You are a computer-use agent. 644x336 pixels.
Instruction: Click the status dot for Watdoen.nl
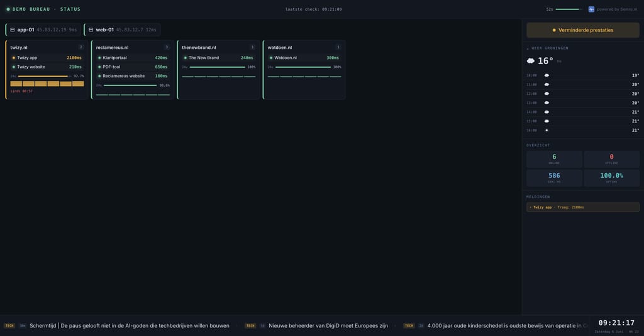tap(271, 58)
